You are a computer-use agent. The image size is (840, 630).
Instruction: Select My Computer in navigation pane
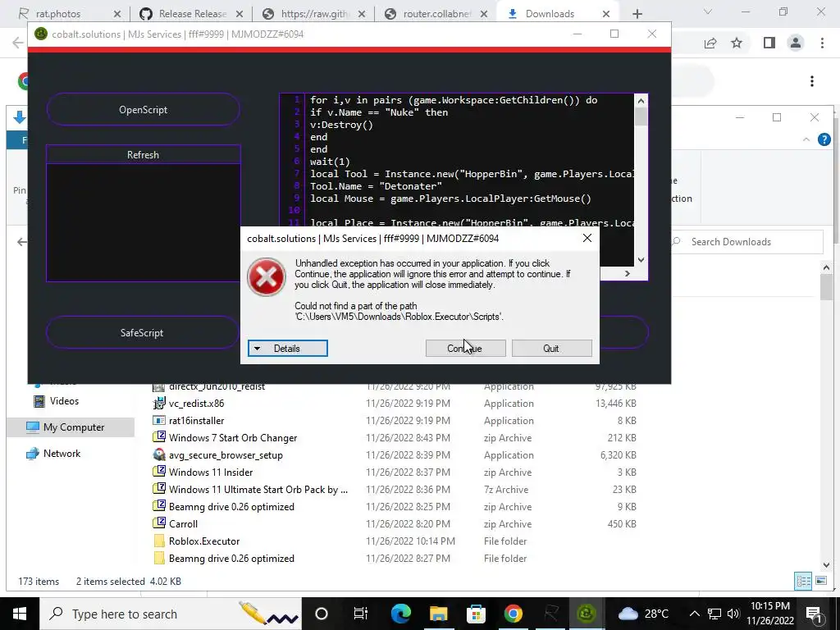(x=74, y=427)
